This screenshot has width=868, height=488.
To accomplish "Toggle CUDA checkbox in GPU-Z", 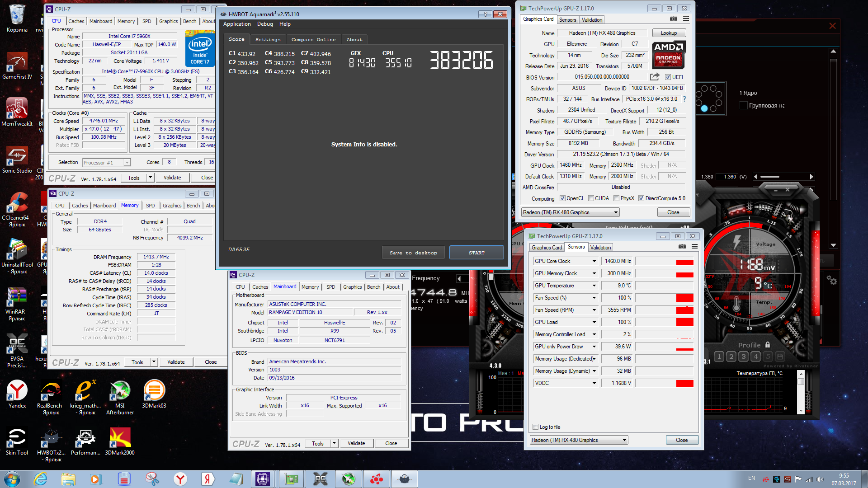I will coord(591,198).
